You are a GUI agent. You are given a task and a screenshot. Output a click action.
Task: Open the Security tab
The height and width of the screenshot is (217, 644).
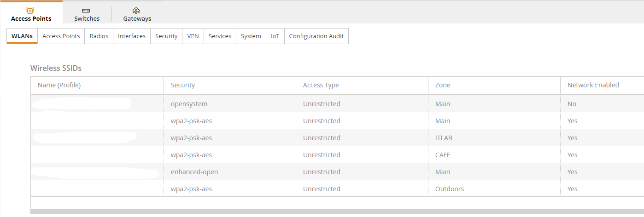166,36
